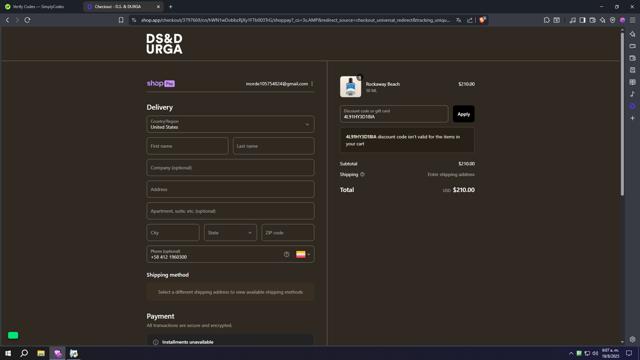Click the ZIP code field
The height and width of the screenshot is (360, 640).
pyautogui.click(x=288, y=233)
